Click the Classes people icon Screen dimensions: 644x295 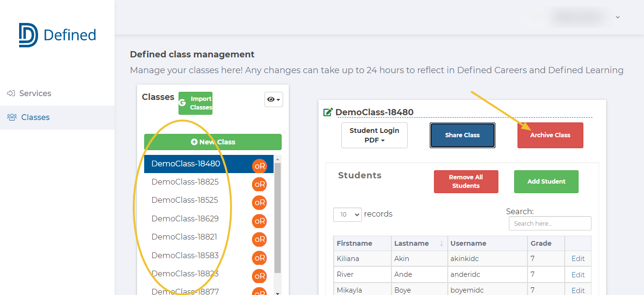(x=12, y=117)
